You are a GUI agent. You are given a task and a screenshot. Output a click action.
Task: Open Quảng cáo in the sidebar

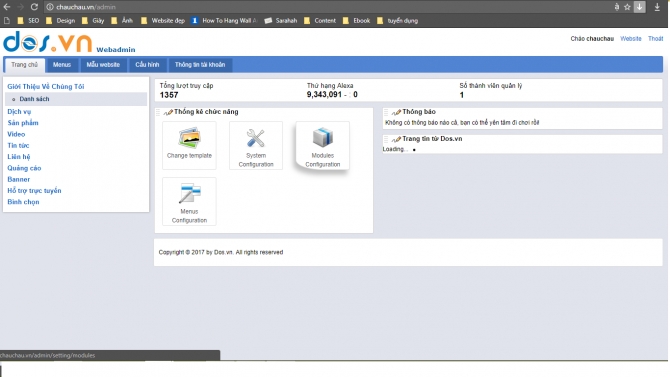click(x=24, y=168)
